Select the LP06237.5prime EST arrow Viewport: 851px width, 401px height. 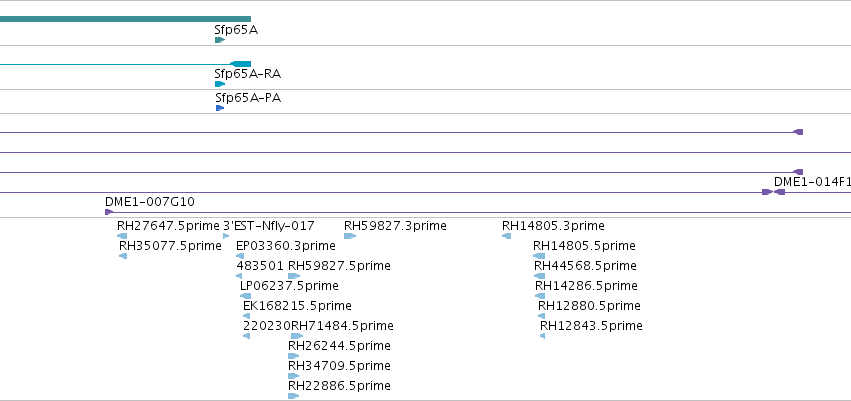pyautogui.click(x=245, y=296)
